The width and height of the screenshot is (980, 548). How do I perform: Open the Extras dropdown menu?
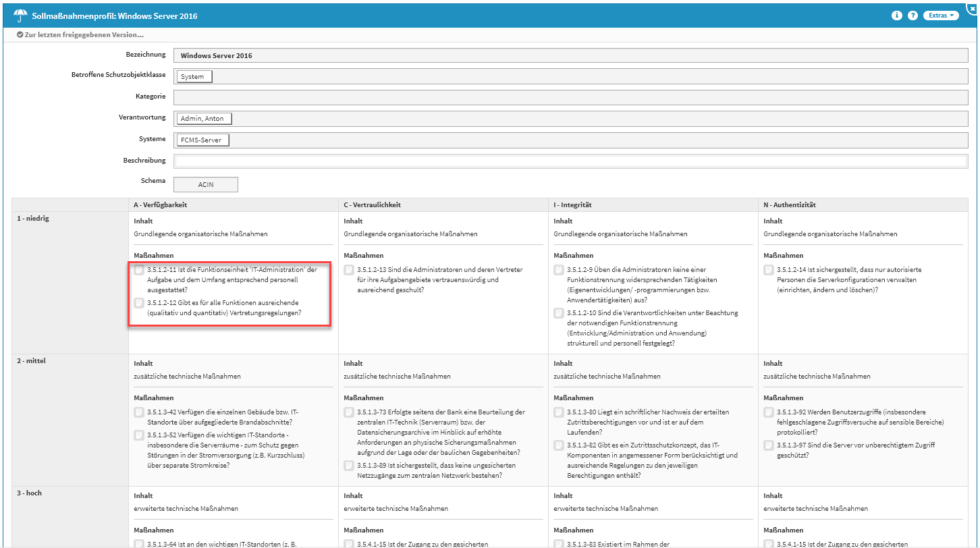941,15
